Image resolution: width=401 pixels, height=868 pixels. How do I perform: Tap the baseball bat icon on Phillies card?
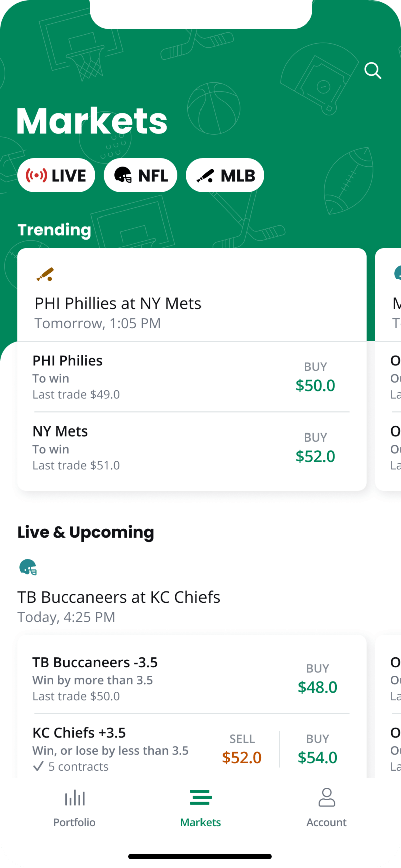click(x=45, y=274)
